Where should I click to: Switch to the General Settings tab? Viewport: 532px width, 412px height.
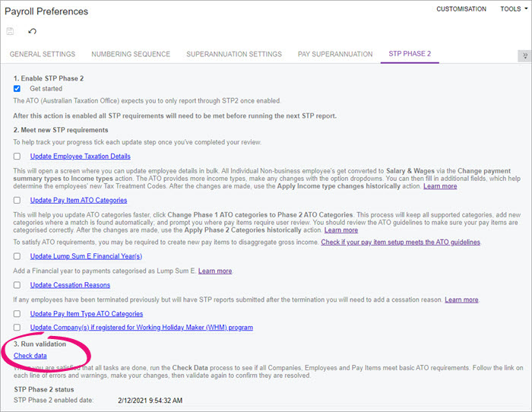tap(42, 55)
